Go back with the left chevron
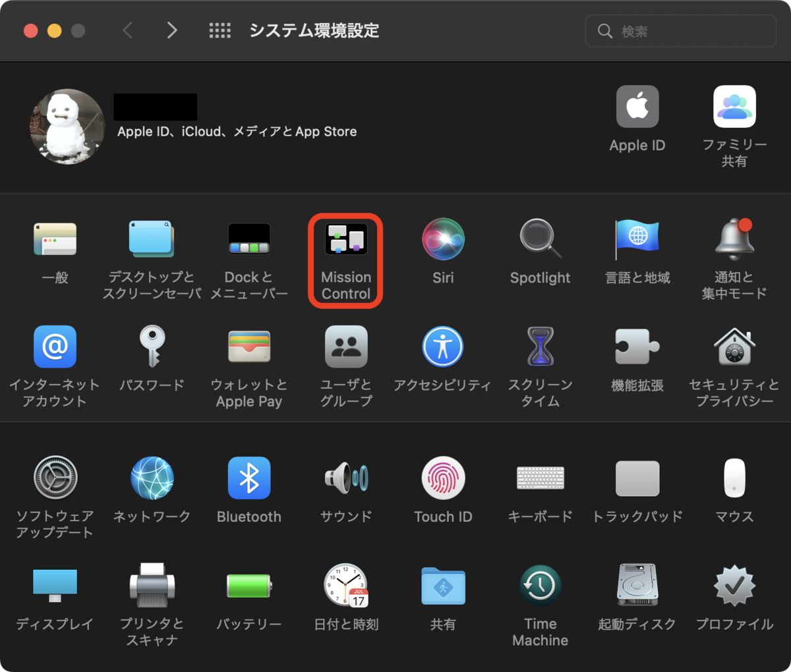The width and height of the screenshot is (791, 672). click(x=128, y=30)
